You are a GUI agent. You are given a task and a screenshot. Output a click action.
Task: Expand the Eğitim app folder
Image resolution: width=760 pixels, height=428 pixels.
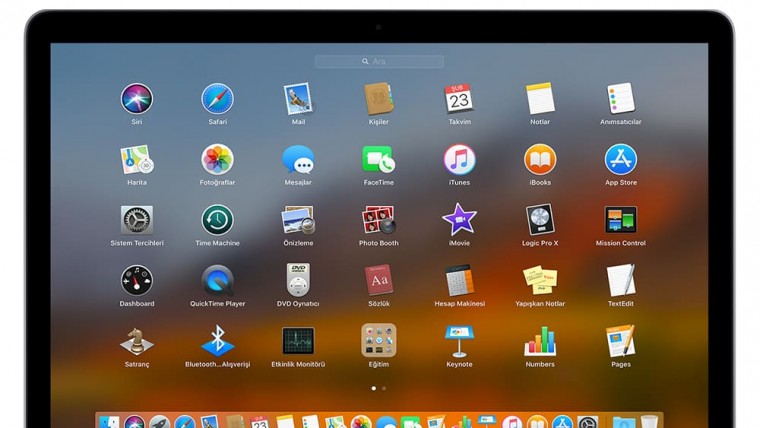[379, 341]
